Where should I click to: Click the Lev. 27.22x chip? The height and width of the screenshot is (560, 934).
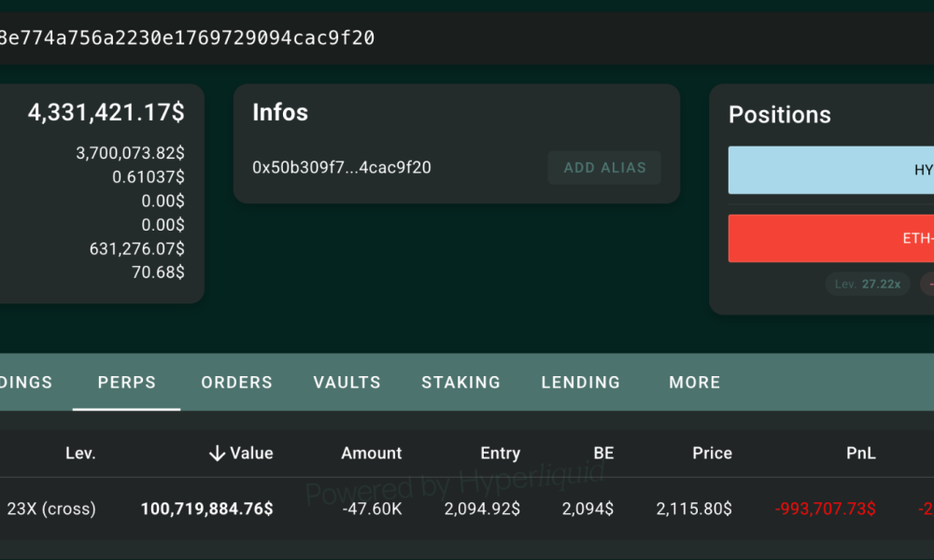click(868, 285)
